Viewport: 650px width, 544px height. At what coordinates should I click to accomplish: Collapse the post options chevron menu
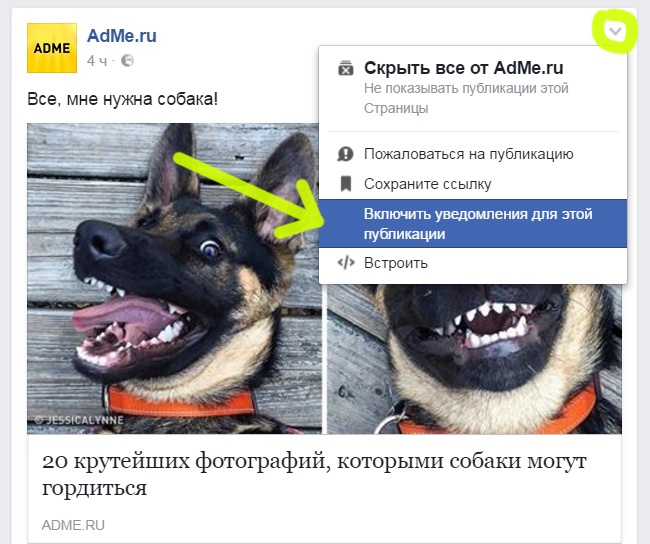point(615,31)
